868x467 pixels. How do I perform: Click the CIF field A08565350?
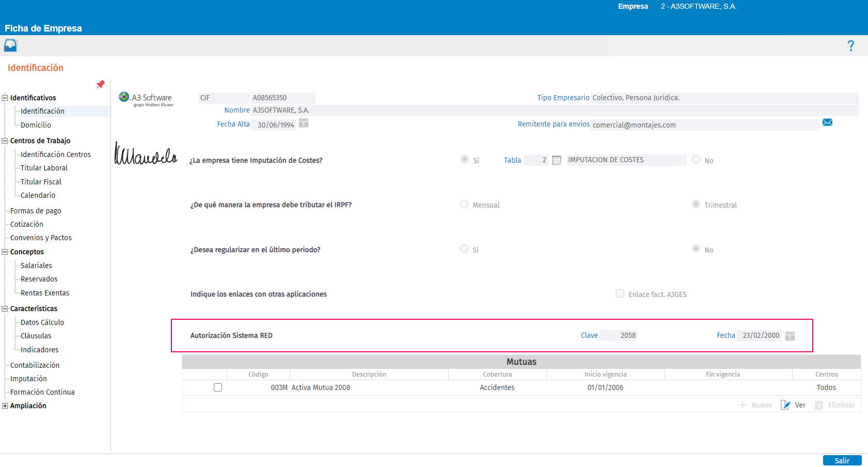(283, 98)
